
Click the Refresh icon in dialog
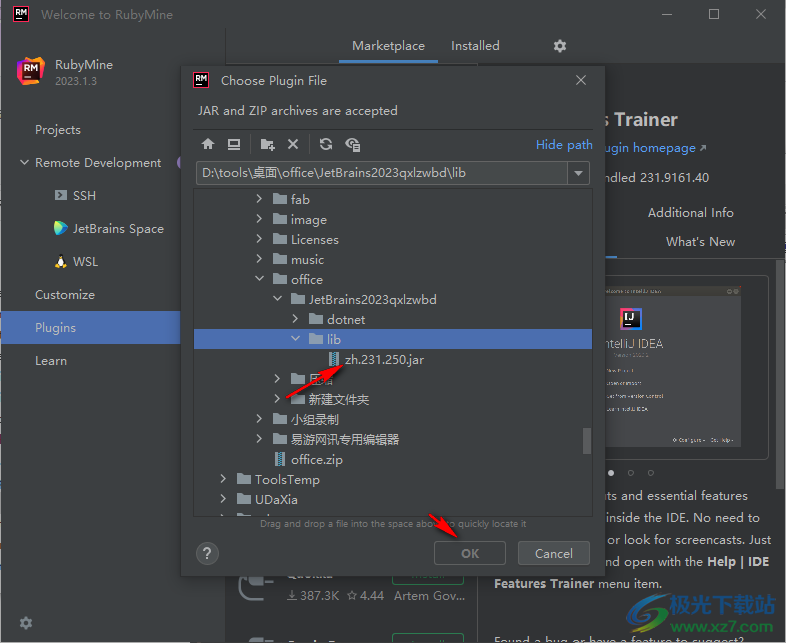pos(326,144)
